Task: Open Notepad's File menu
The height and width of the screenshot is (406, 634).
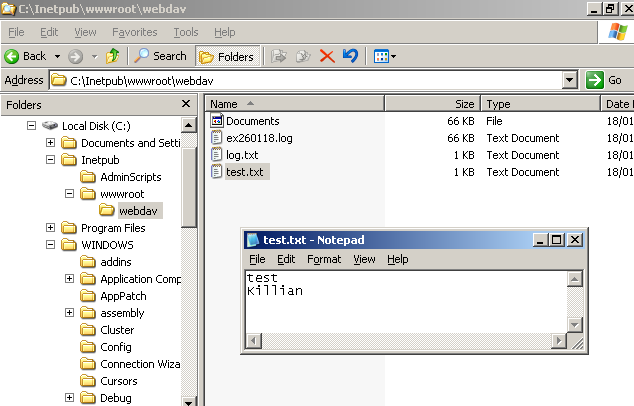Action: tap(257, 259)
